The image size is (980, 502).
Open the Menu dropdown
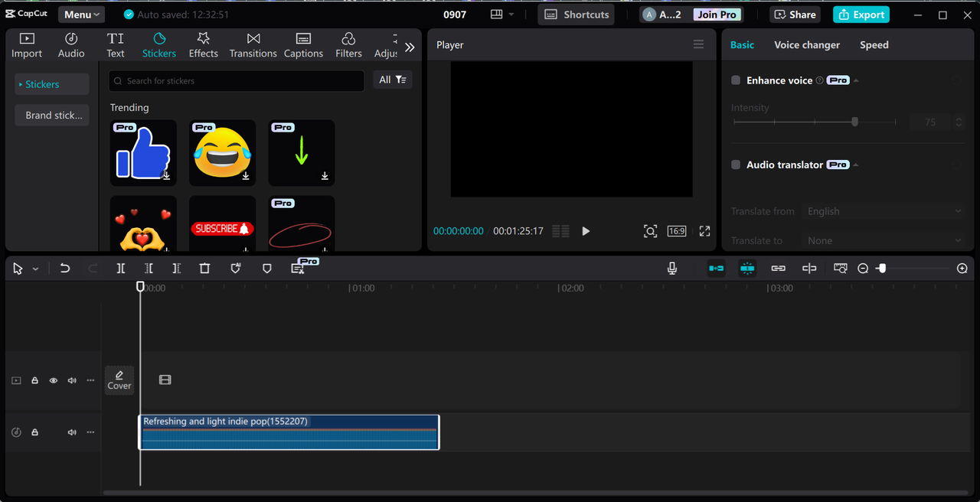[81, 15]
